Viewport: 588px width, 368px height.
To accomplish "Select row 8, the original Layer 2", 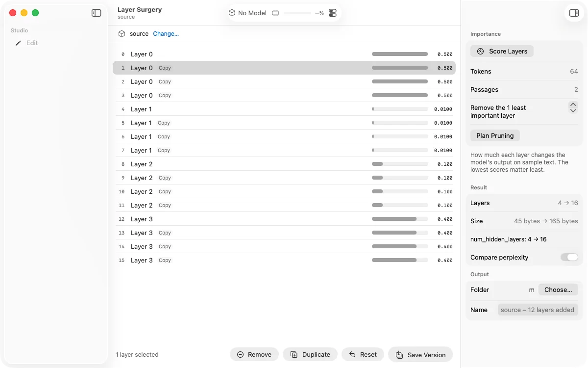I will click(284, 164).
